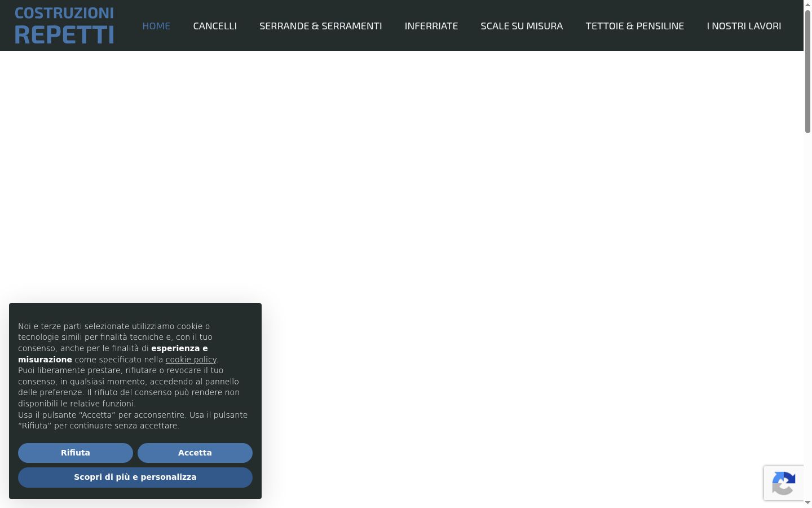Screen dimensions: 812x508
Task: Navigate to Inferriate
Action: [x=431, y=26]
